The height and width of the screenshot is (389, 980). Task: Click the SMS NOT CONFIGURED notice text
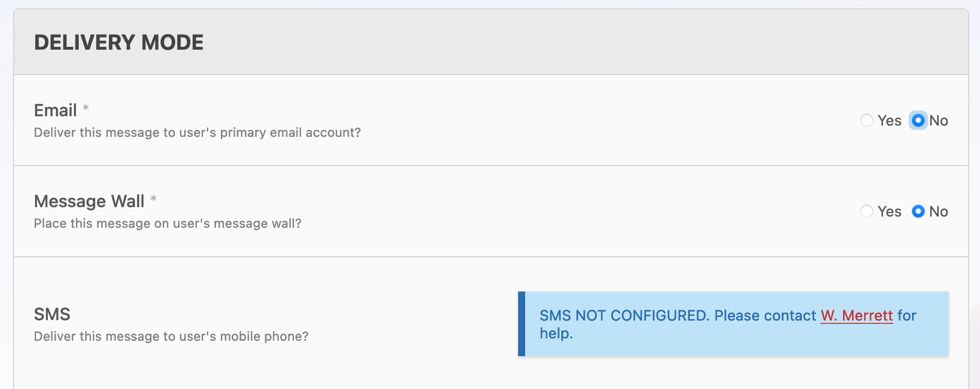(x=678, y=315)
